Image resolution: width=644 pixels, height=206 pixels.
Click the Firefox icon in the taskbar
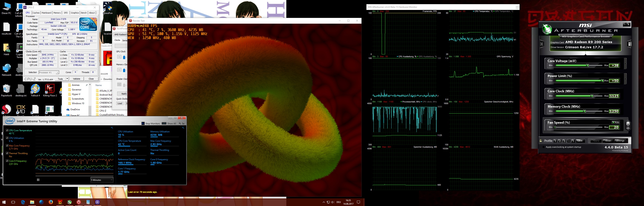click(x=51, y=202)
